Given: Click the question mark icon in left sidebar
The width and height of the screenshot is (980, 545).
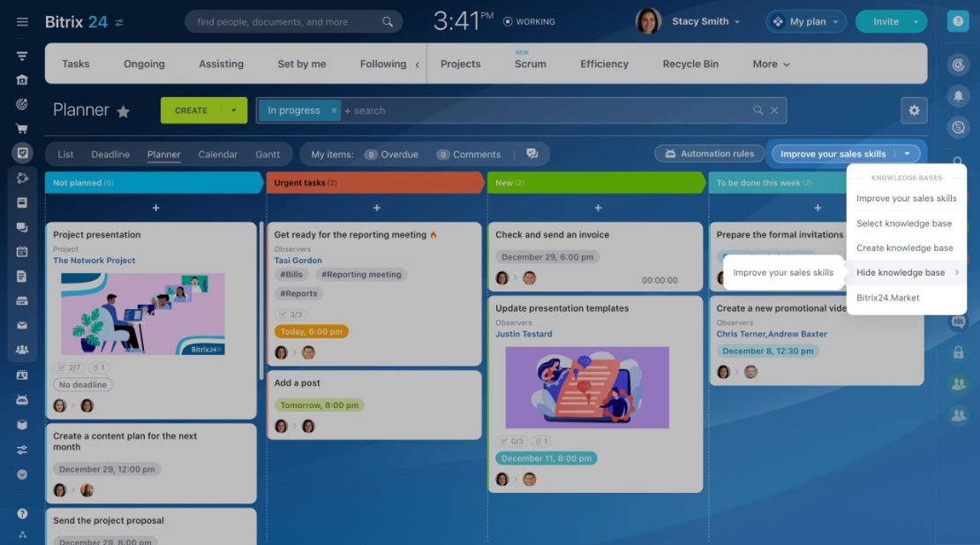Looking at the screenshot, I should tap(22, 514).
